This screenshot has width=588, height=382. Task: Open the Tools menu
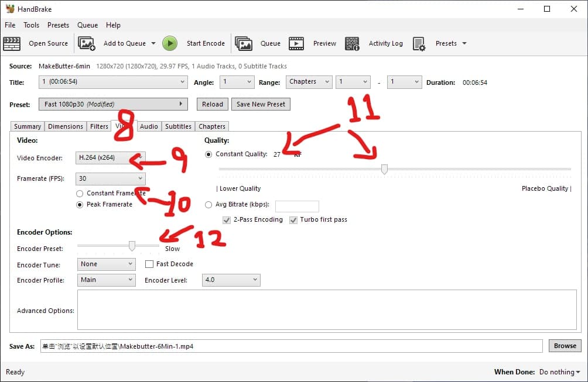tap(31, 25)
